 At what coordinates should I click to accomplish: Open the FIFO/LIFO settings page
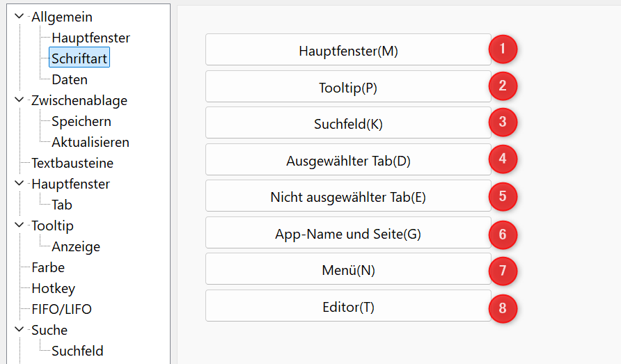[61, 309]
